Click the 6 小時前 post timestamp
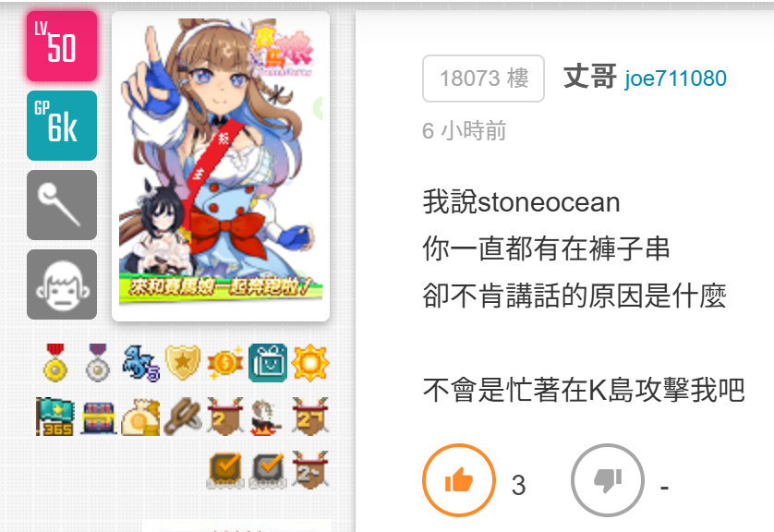This screenshot has height=532, width=774. 464,131
